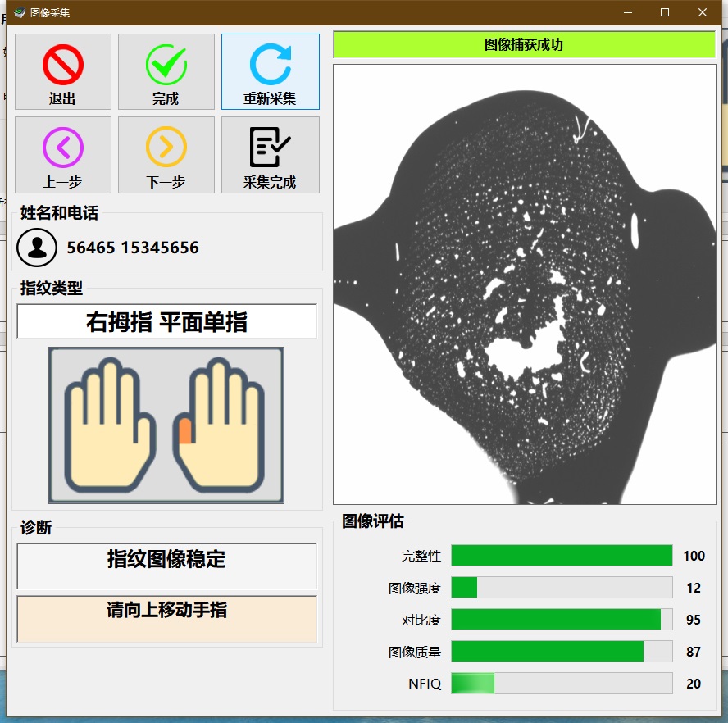Click the 图像强度 progress bar

click(562, 588)
